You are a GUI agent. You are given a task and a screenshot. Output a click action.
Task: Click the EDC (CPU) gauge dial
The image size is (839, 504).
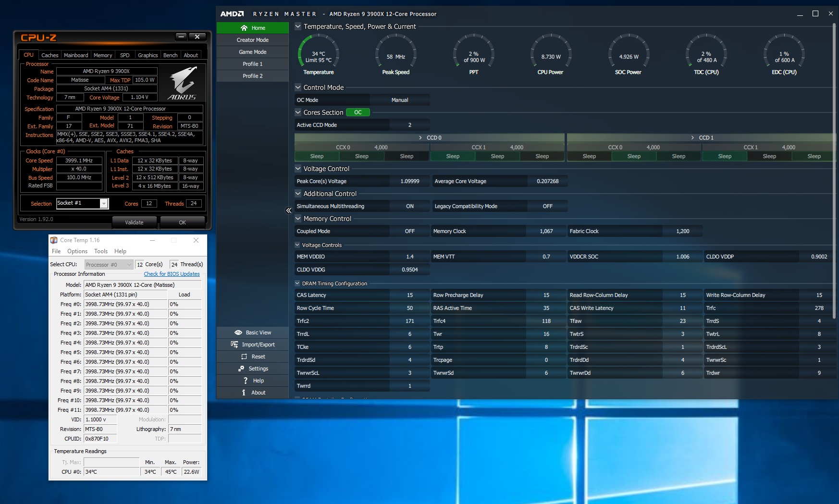coord(784,53)
